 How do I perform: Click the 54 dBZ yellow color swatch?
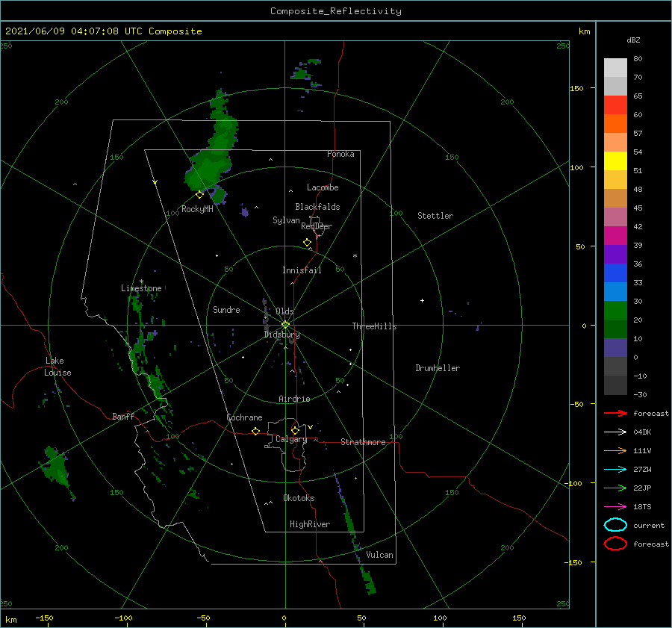pos(615,161)
